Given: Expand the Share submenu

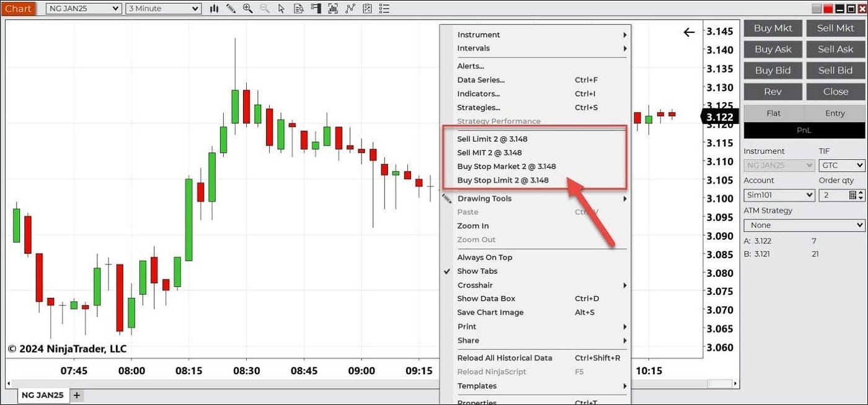Looking at the screenshot, I should [x=536, y=341].
